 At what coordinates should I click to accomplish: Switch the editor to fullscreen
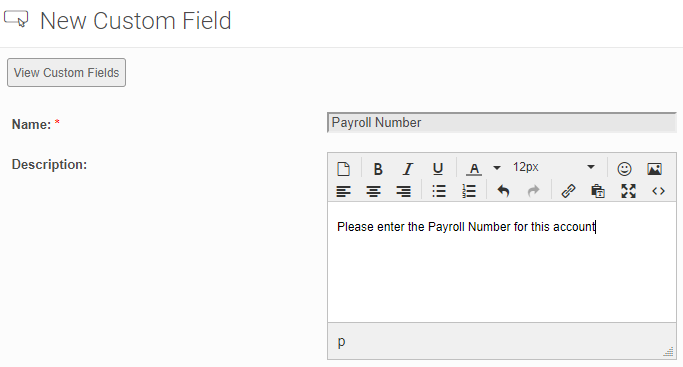click(628, 191)
